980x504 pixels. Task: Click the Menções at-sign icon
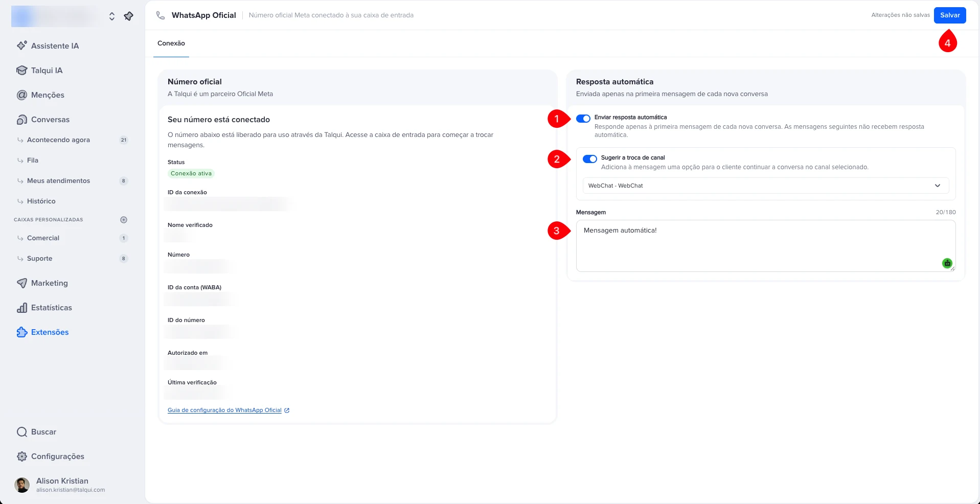pyautogui.click(x=21, y=95)
